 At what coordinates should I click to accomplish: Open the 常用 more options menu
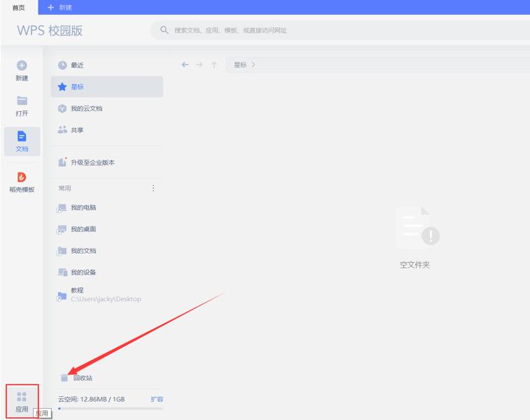pyautogui.click(x=153, y=188)
